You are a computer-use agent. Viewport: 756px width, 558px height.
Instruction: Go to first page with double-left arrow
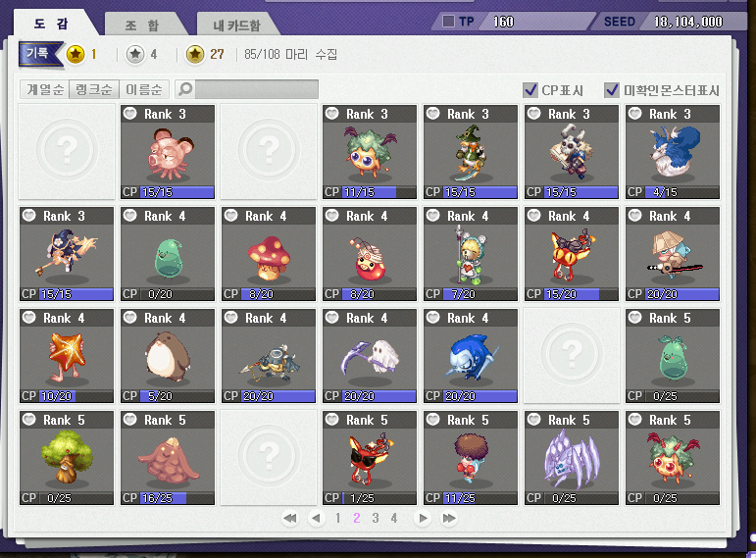coord(290,519)
